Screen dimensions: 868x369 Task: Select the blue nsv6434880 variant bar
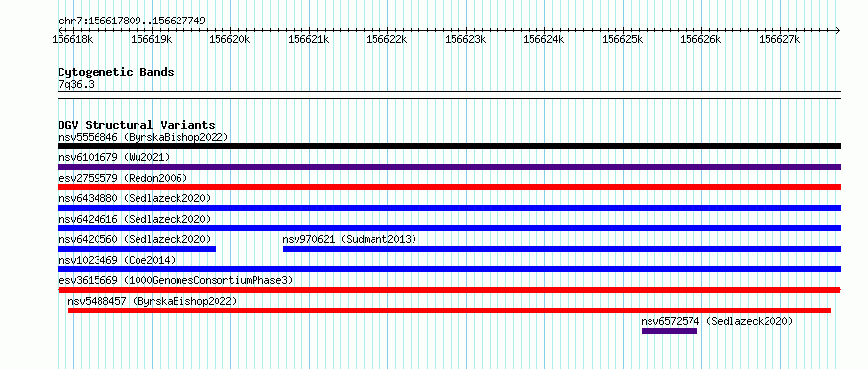point(449,208)
